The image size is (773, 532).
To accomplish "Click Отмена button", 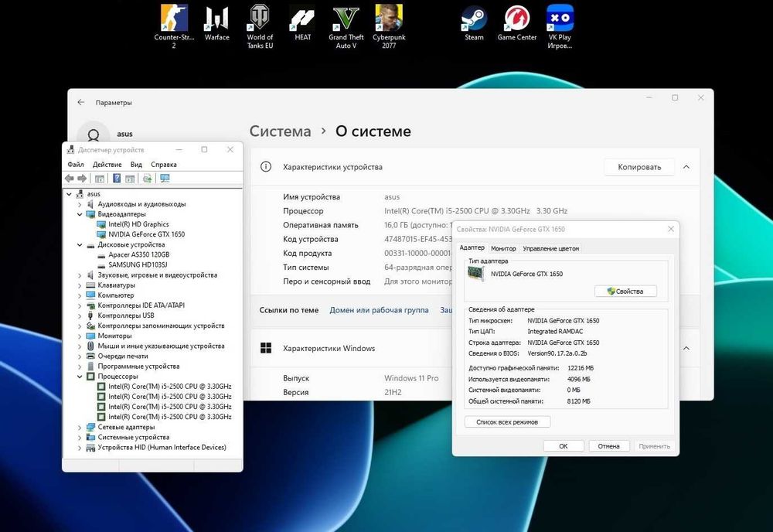I will click(609, 446).
